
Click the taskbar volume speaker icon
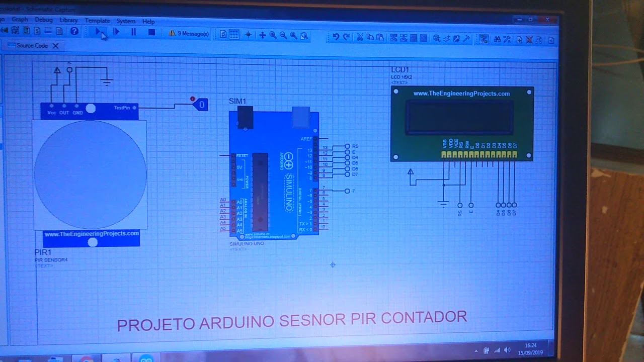507,350
